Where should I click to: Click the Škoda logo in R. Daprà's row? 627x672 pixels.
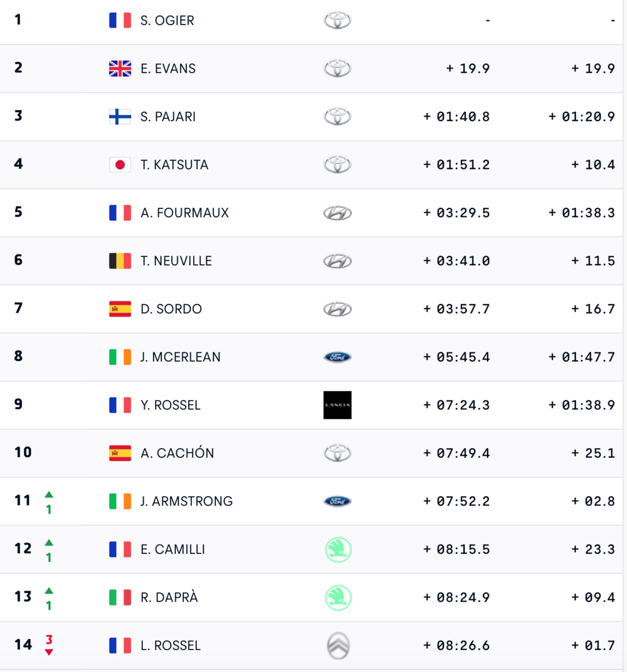[x=338, y=598]
